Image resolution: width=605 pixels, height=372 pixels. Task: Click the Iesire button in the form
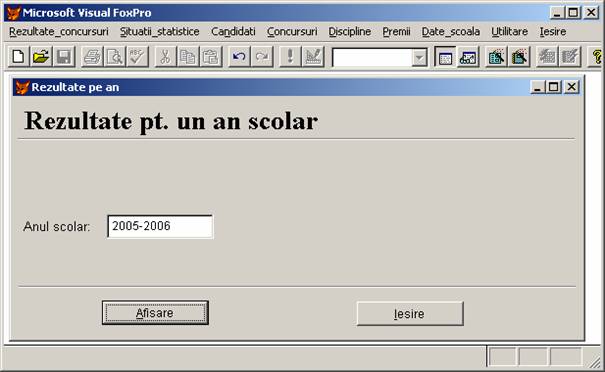pos(410,314)
